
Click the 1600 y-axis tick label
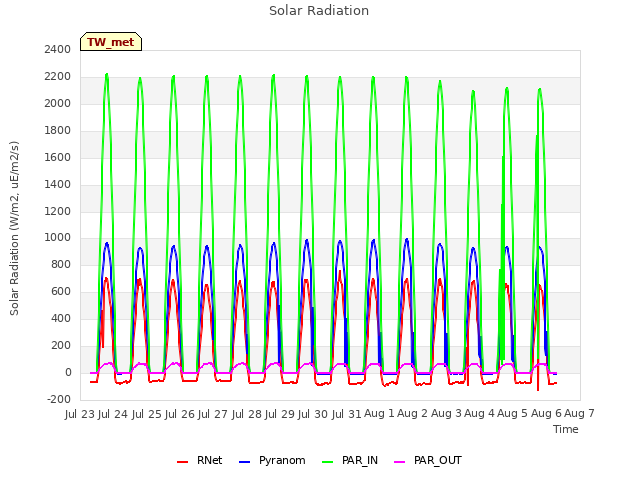[58, 157]
